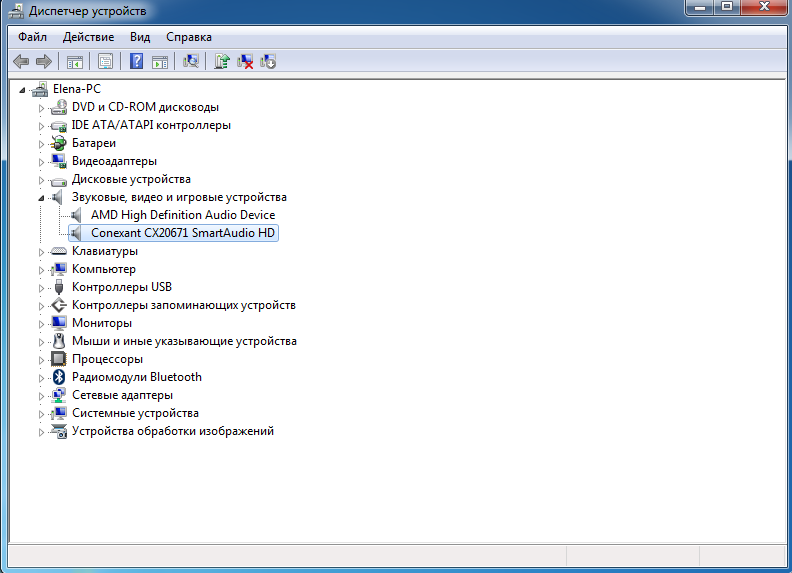Expand the Видеоадаптеры node arrow
This screenshot has width=792, height=573.
point(41,162)
